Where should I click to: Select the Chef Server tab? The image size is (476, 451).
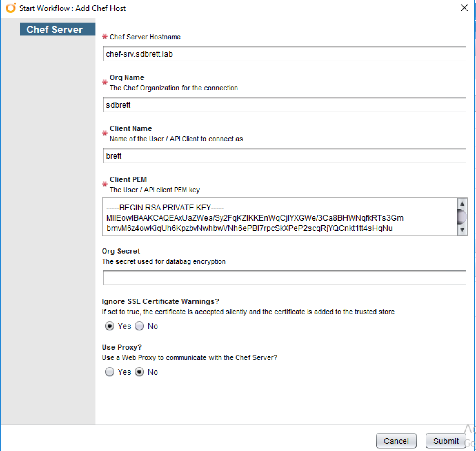click(x=58, y=29)
